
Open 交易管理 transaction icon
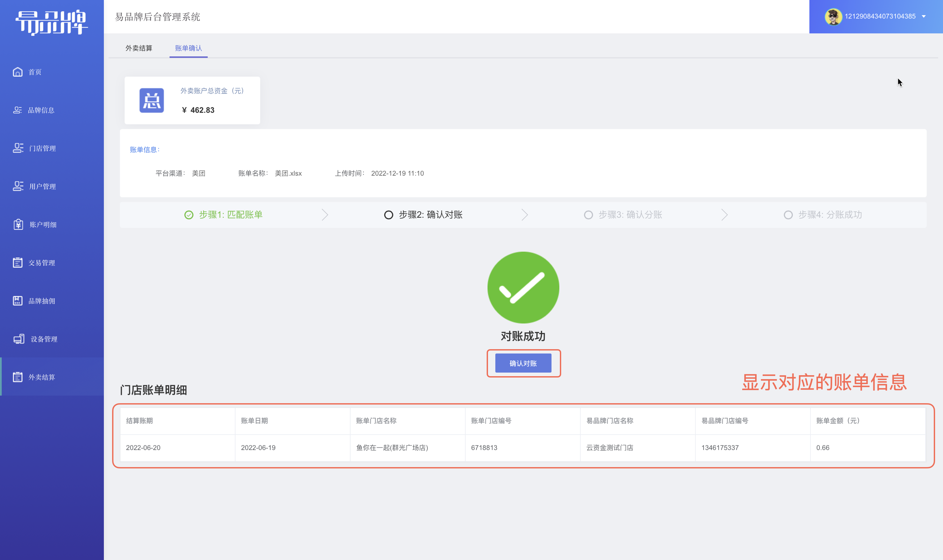(x=17, y=262)
